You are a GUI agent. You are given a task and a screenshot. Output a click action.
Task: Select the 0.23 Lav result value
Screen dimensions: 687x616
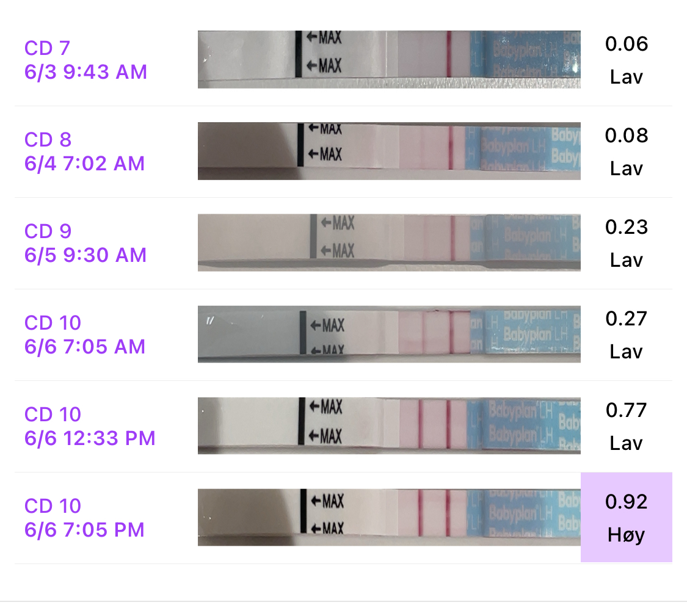[626, 227]
